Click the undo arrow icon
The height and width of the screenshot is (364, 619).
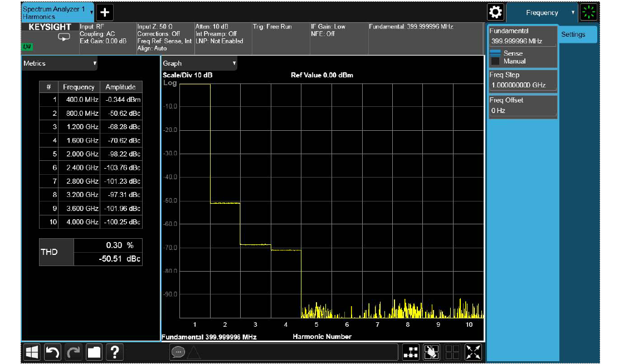(x=52, y=352)
